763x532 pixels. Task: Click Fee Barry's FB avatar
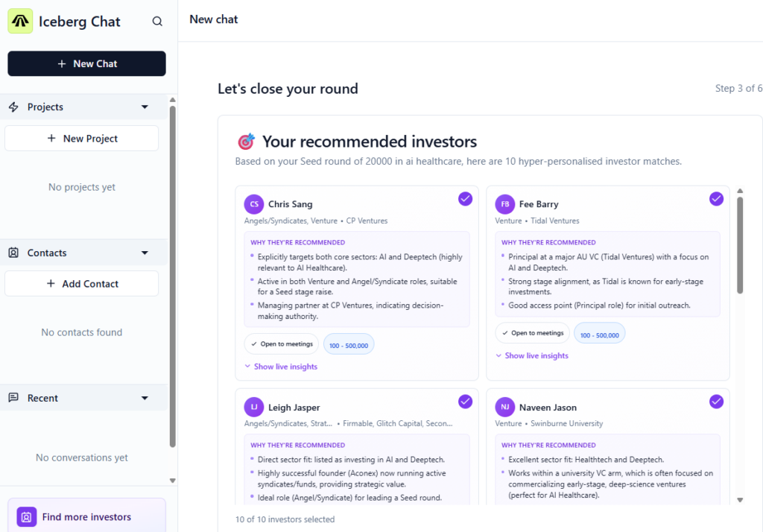505,204
